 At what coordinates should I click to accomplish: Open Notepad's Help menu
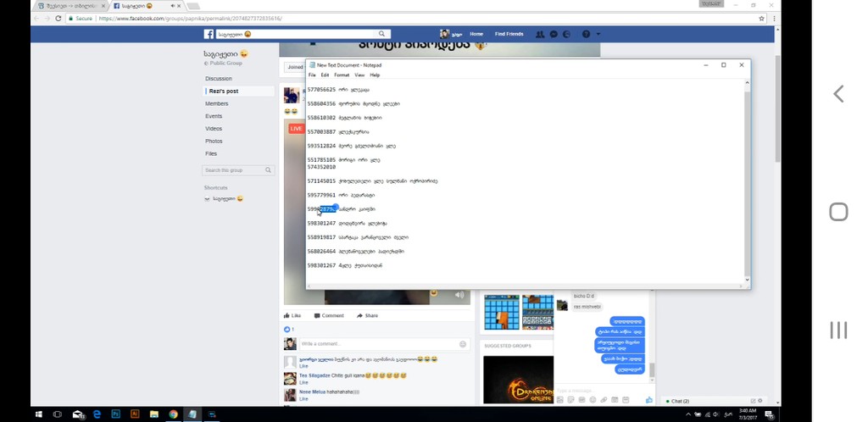click(x=375, y=75)
